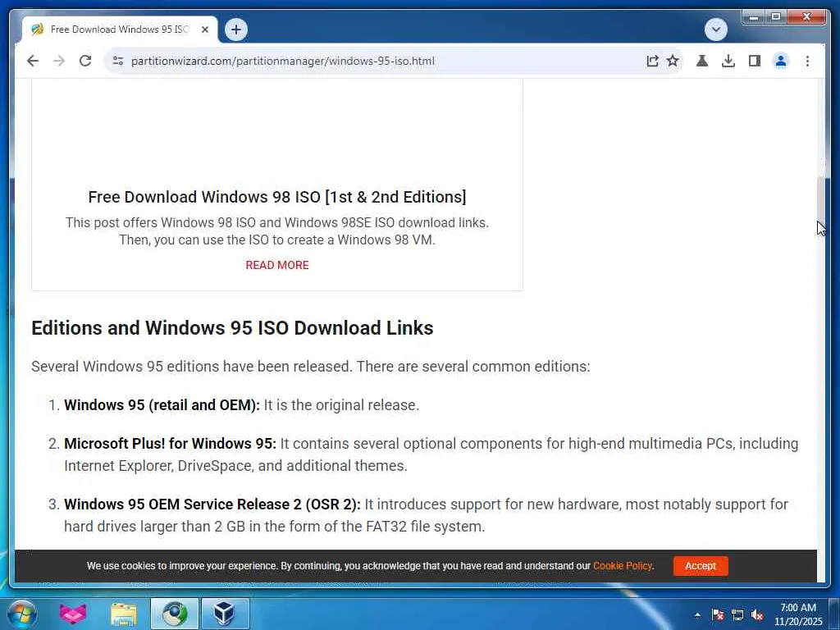
Task: Click the muted volume tray icon
Action: (757, 614)
